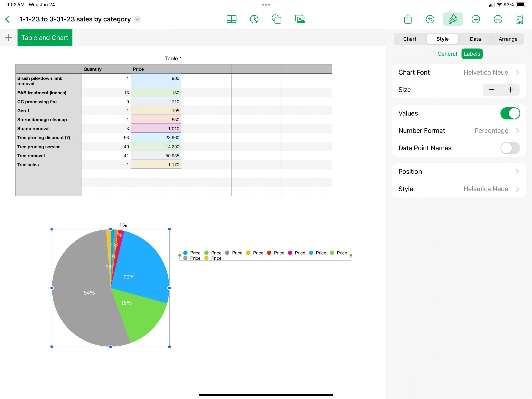
Task: Open the Format paintbrush panel
Action: point(453,19)
